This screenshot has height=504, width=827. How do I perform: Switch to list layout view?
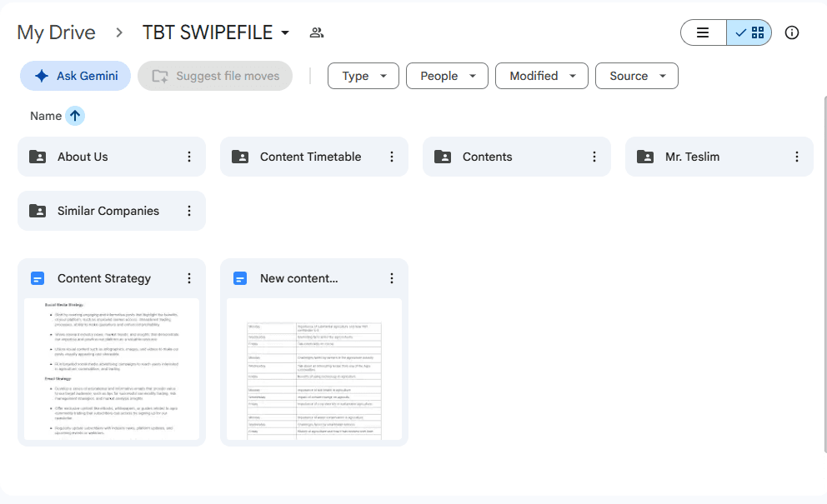tap(703, 32)
